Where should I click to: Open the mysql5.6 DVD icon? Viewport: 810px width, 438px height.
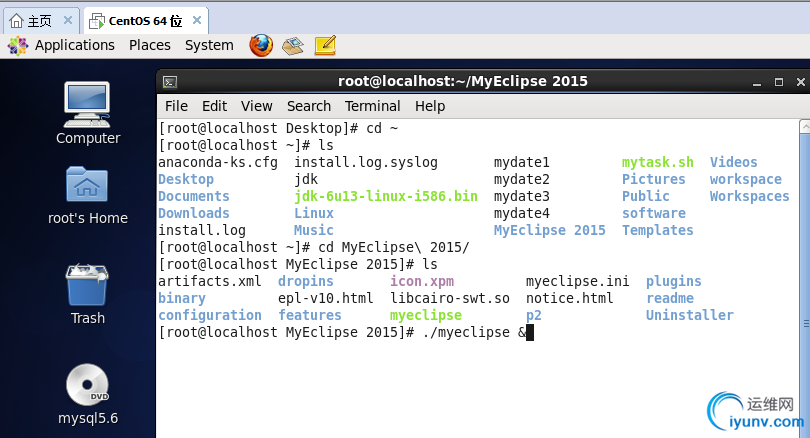[x=88, y=385]
